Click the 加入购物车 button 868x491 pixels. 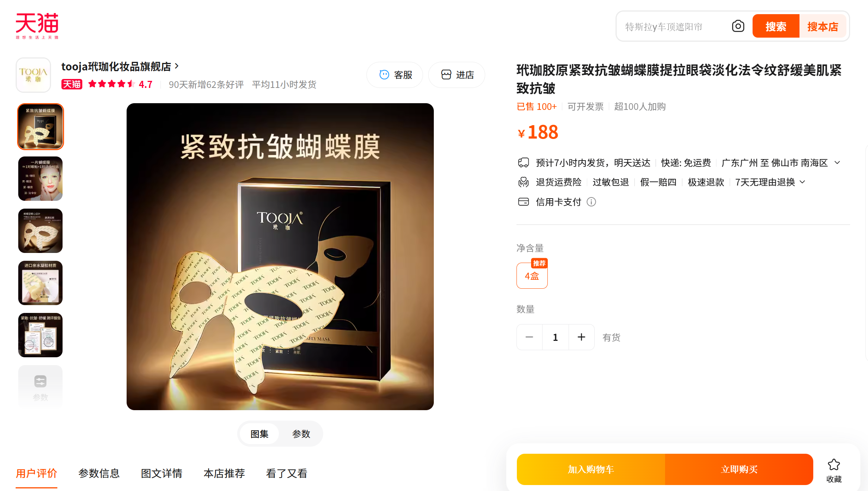pos(591,469)
